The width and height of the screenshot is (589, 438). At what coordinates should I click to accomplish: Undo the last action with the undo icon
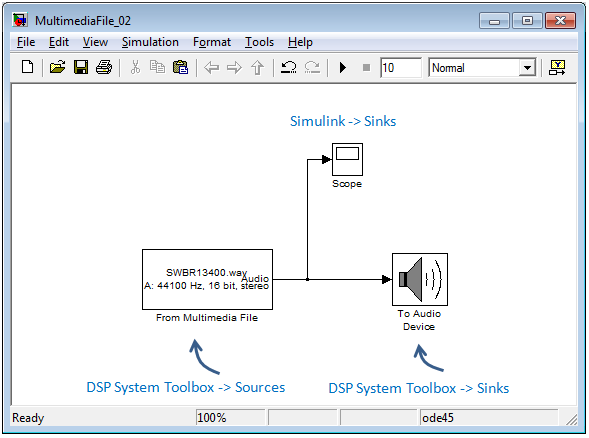pos(288,68)
